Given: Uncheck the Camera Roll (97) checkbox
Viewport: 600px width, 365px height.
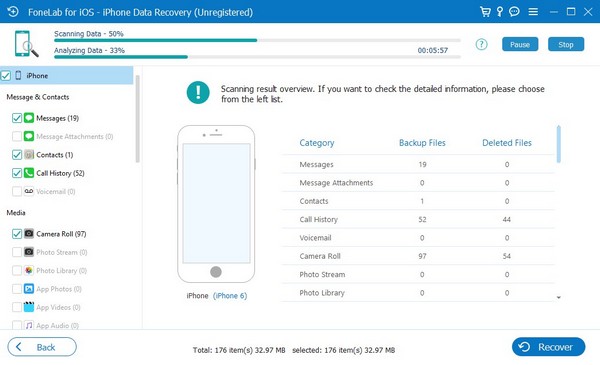Looking at the screenshot, I should click(16, 234).
